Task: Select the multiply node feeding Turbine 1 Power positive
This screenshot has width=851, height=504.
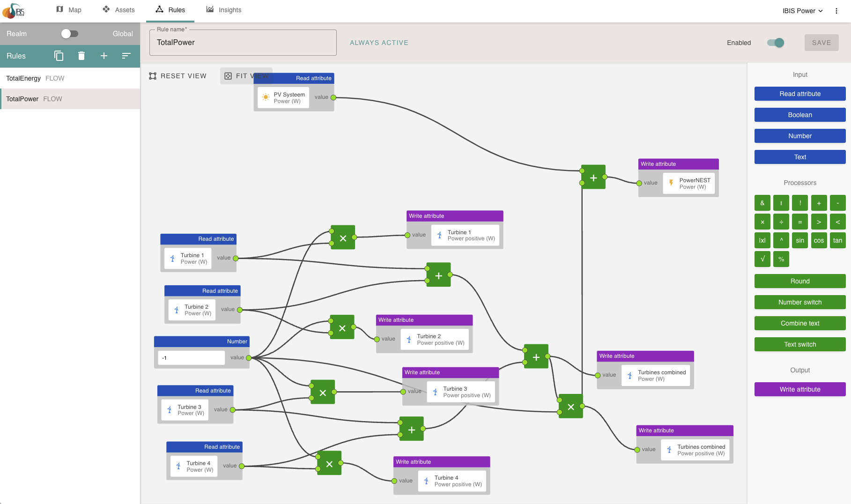Action: [x=343, y=238]
